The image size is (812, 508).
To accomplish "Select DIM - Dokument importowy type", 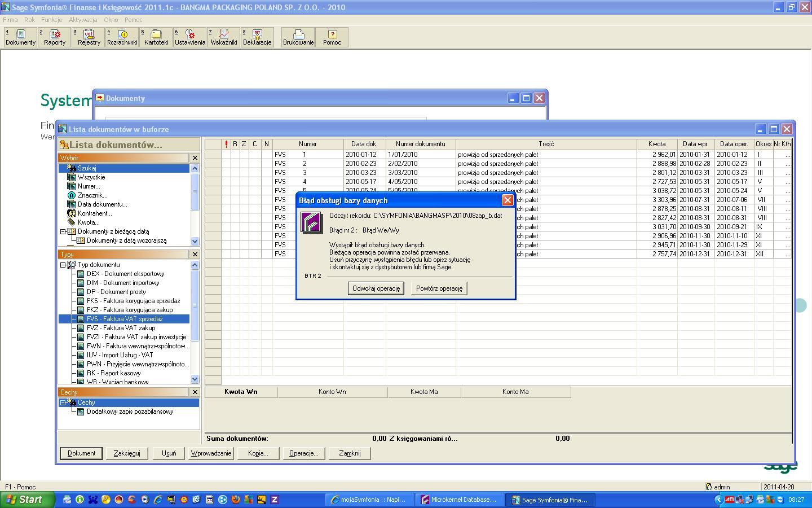I will point(123,283).
